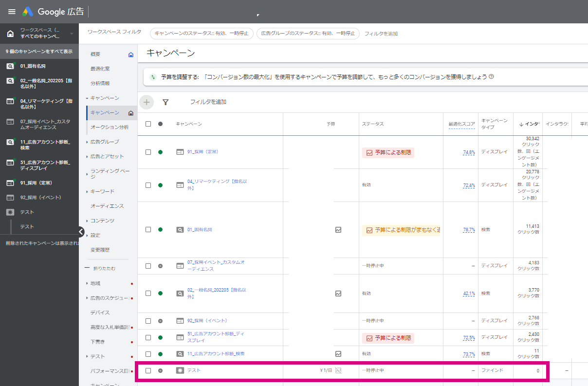This screenshot has height=386, width=588.
Task: Open the workspace selector dropdown arrow
Action: point(72,34)
